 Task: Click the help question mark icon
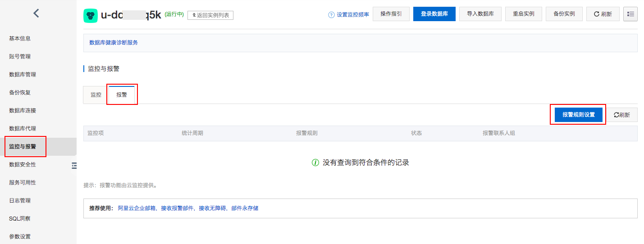(331, 15)
